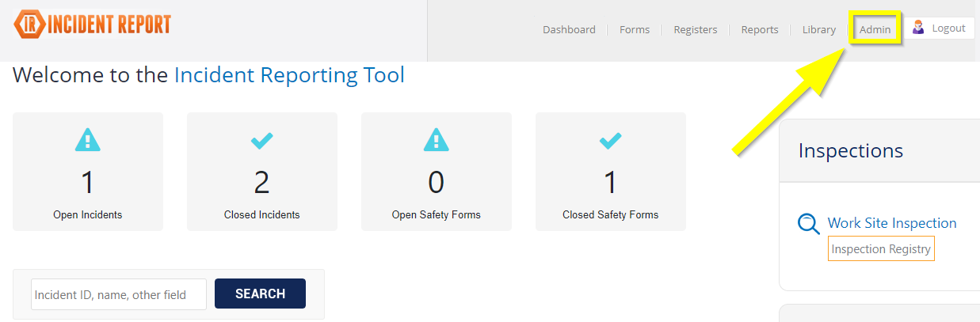Click the checkmark icon above Closed Incidents
Screen dimensions: 980x322
pyautogui.click(x=262, y=141)
